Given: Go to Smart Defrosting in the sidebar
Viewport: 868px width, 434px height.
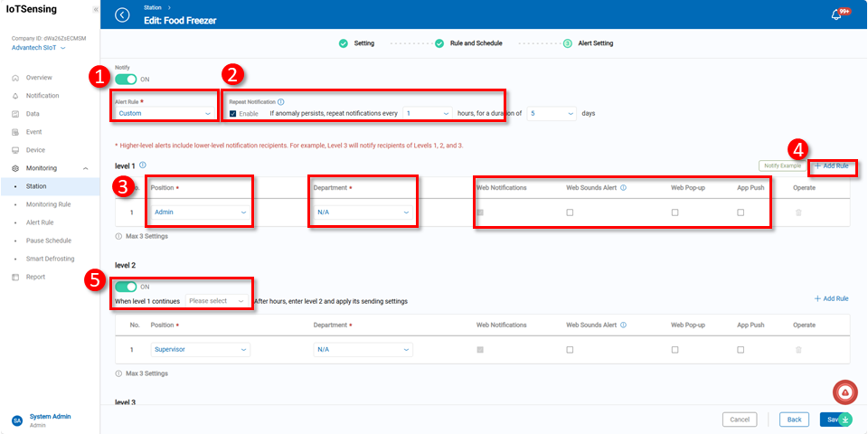Looking at the screenshot, I should coord(51,259).
